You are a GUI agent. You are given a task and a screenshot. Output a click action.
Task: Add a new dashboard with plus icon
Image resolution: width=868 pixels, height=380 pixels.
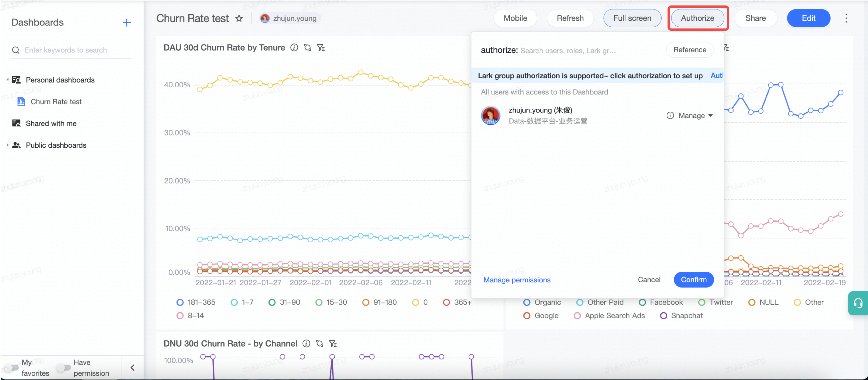pyautogui.click(x=126, y=23)
